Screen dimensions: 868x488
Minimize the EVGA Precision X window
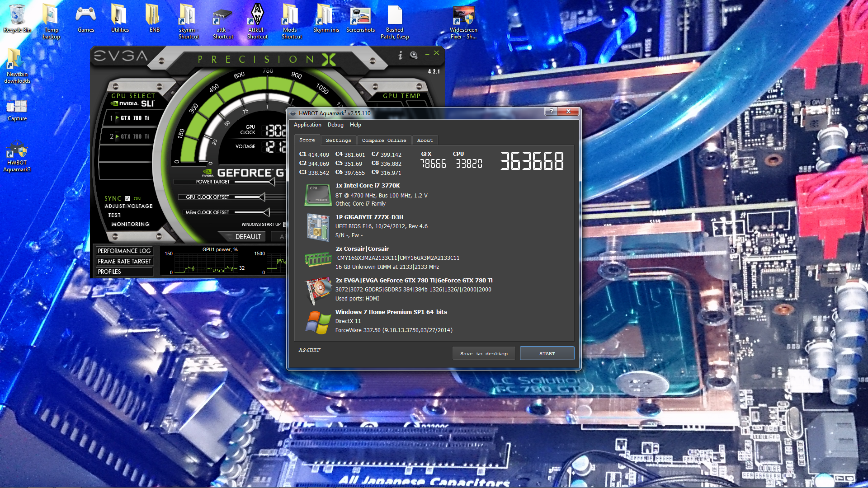(427, 55)
